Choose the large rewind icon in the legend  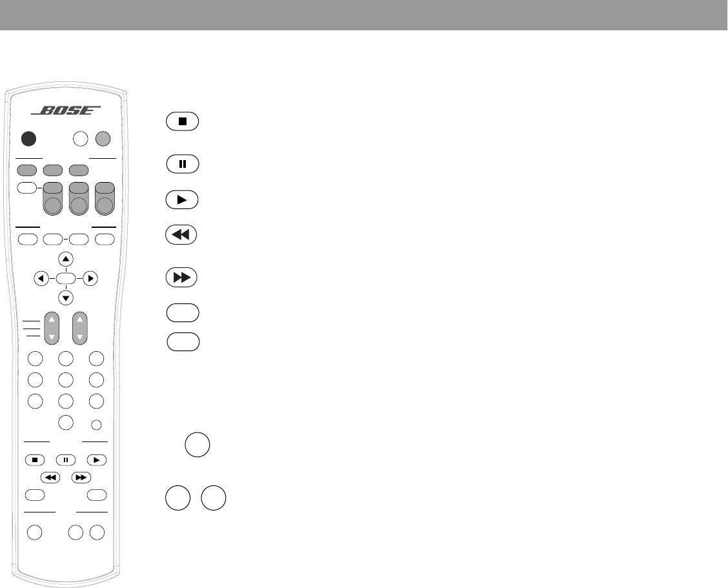tap(181, 235)
